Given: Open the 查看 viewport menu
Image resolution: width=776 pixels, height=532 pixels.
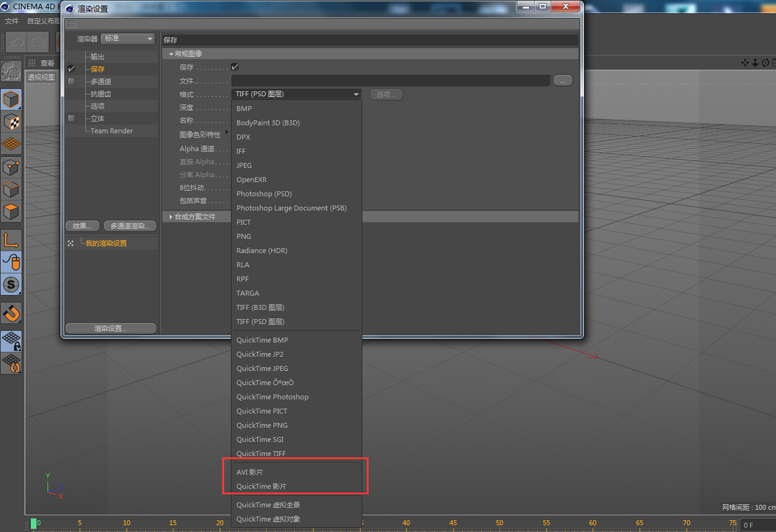Looking at the screenshot, I should tap(48, 63).
